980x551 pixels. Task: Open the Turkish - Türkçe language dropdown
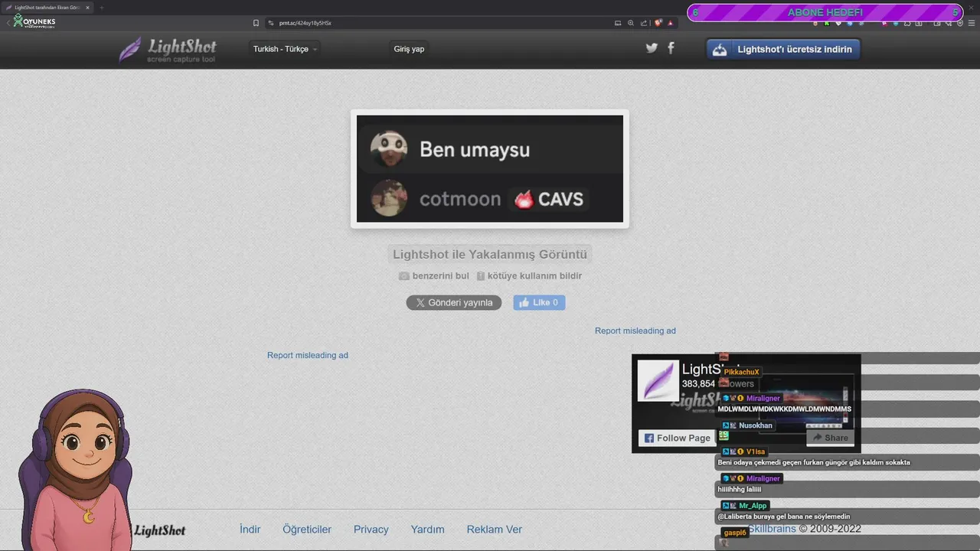click(285, 49)
